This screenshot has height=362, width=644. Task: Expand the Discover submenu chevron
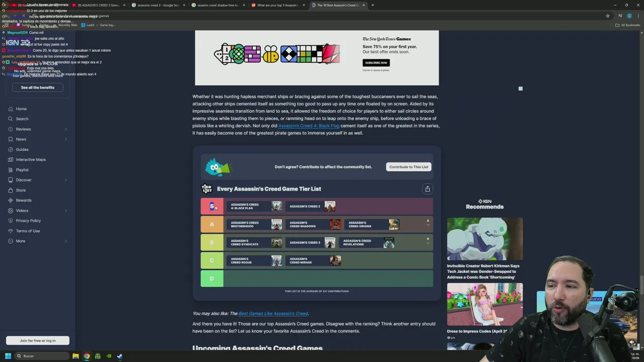65,180
